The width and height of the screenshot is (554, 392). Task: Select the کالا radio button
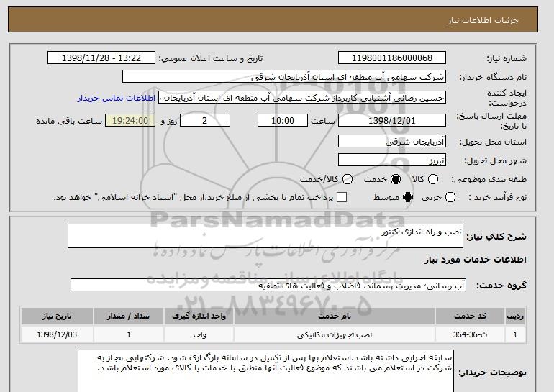[x=433, y=179]
